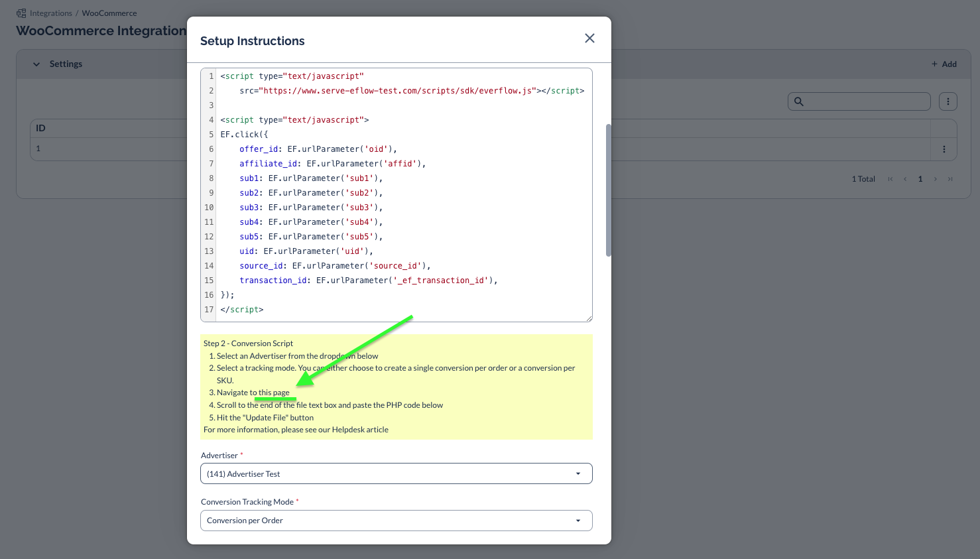This screenshot has height=559, width=980.
Task: Click the Integrations breadcrumb icon
Action: coord(21,13)
